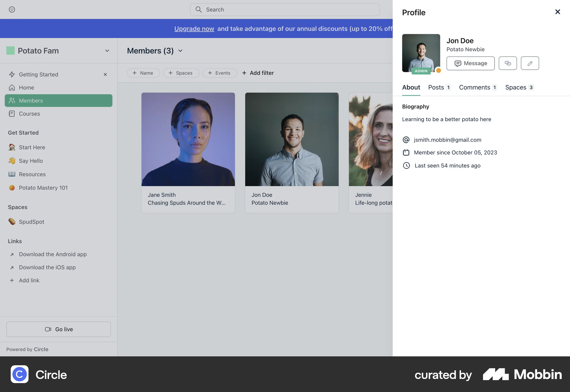The height and width of the screenshot is (392, 570).
Task: Open the Say Hello space
Action: pos(31,161)
